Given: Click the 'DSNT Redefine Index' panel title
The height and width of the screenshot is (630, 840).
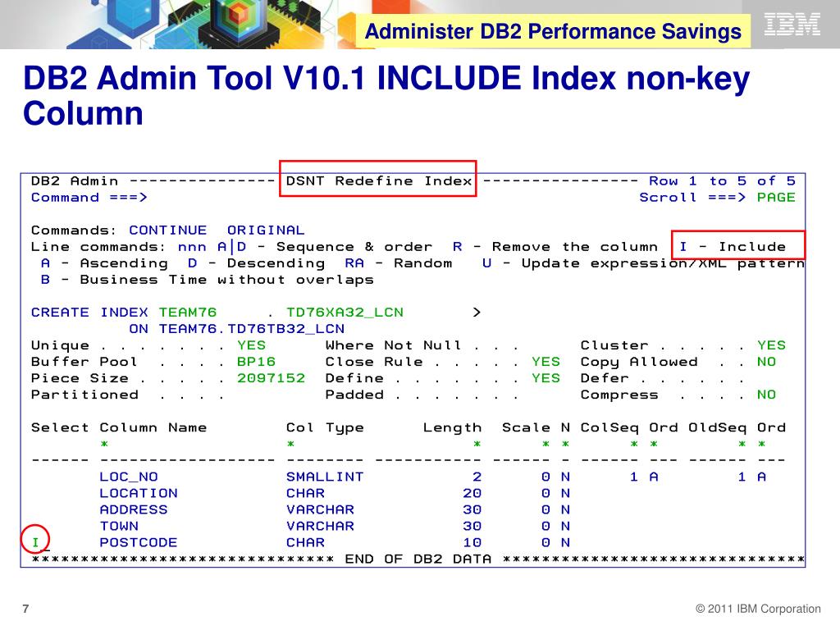Looking at the screenshot, I should [379, 181].
